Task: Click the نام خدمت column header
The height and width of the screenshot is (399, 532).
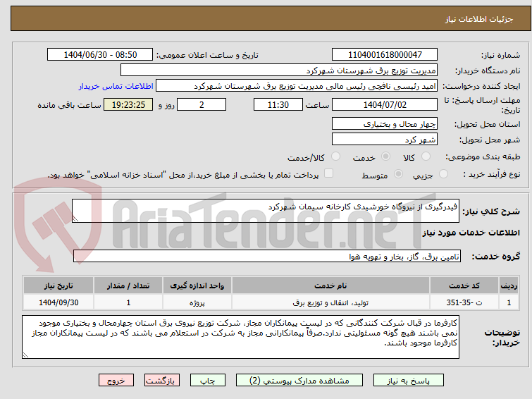Action: pos(330,286)
